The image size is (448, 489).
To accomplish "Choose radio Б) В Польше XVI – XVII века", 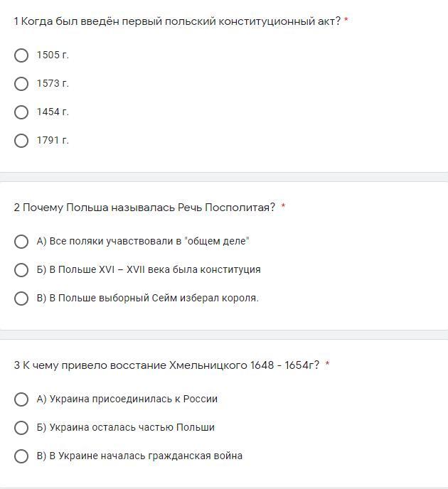I will click(x=21, y=270).
